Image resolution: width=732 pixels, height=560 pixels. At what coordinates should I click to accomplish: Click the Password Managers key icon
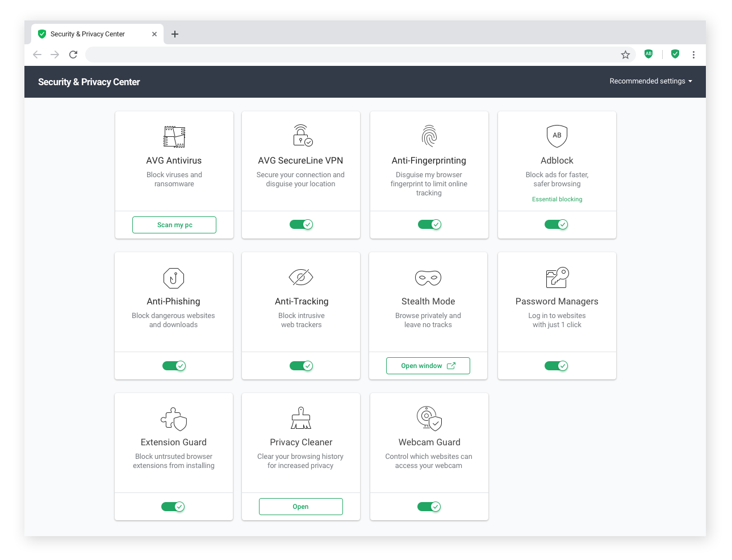pos(557,278)
